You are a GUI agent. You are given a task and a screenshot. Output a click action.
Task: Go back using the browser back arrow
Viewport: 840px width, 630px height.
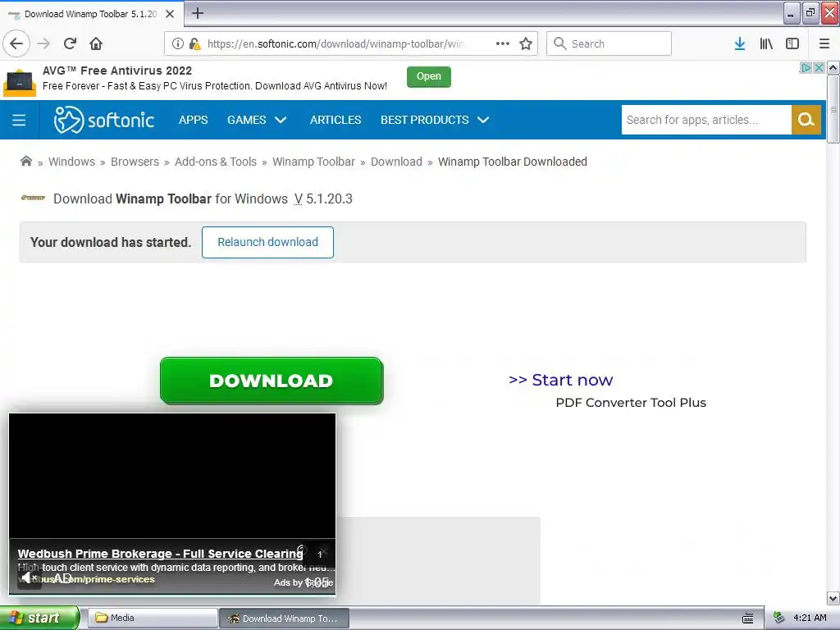tap(16, 43)
